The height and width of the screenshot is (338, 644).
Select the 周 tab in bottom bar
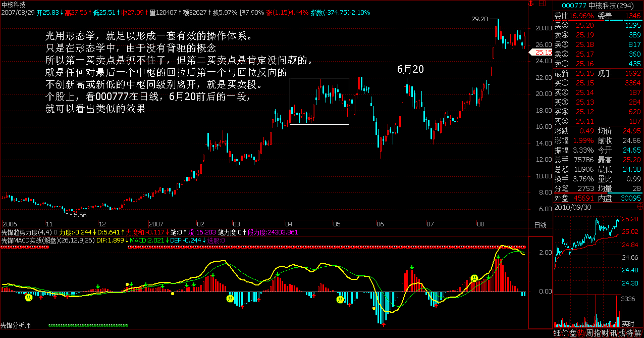589,333
